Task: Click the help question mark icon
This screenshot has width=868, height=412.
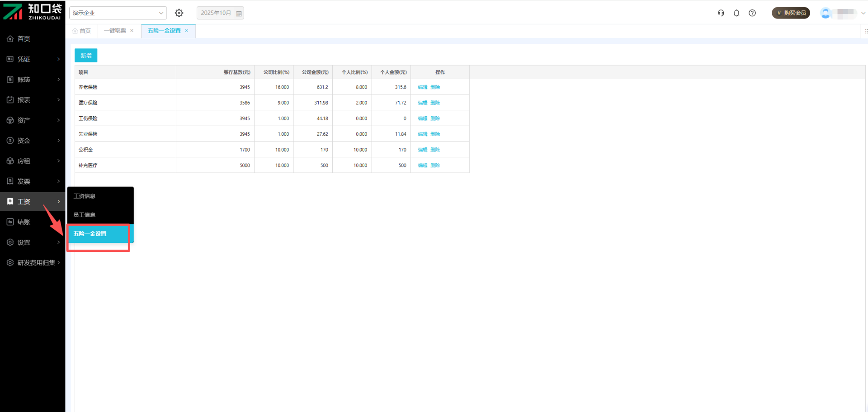Action: click(752, 13)
